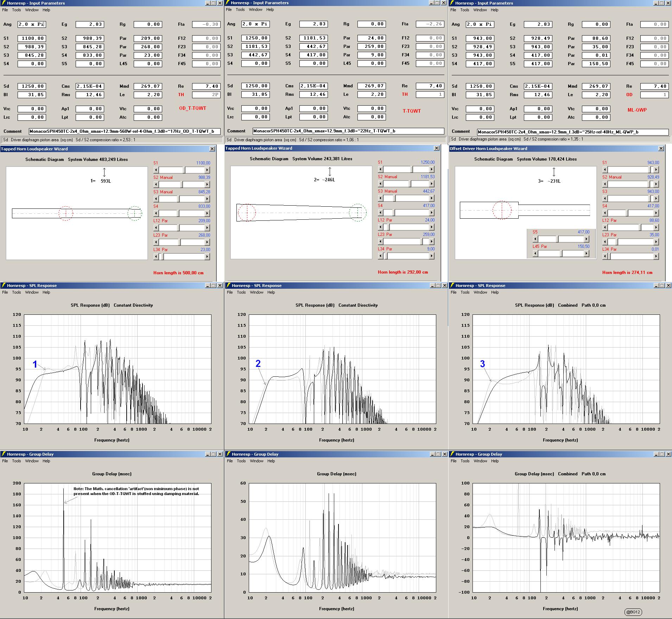Click lightning icon of right SPL Response window

(x=452, y=286)
